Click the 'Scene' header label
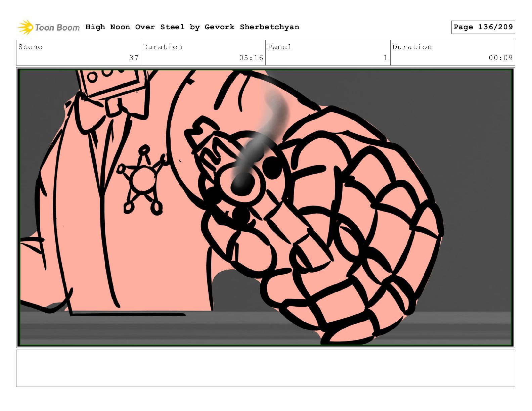The width and height of the screenshot is (532, 411). coord(30,47)
